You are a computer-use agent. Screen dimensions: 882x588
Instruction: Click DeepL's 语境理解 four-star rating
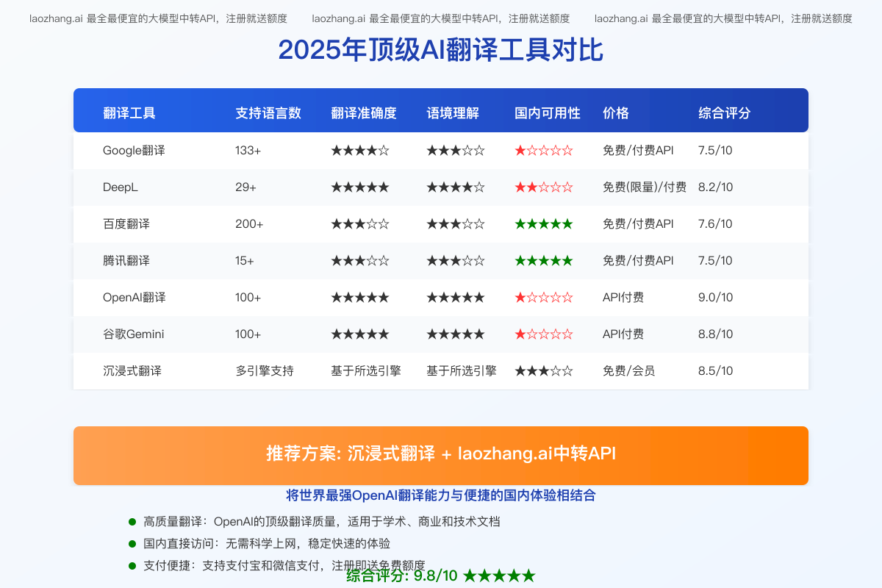(x=456, y=187)
